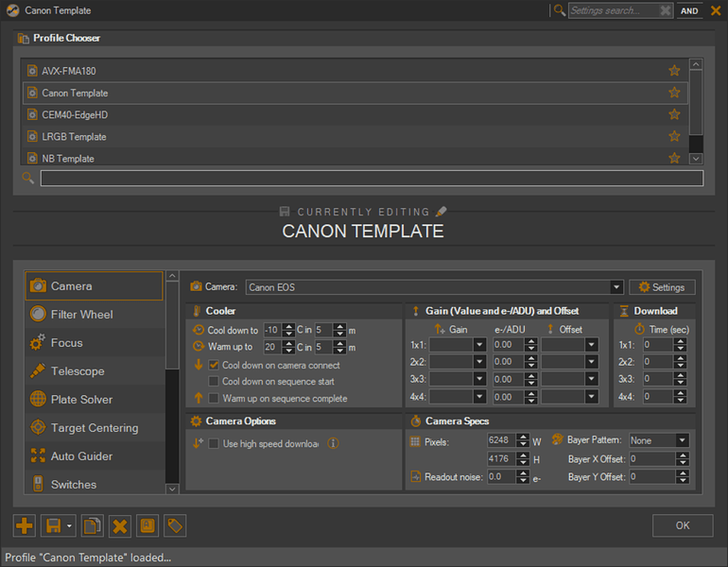
Task: Open the Plate Solver tab
Action: [95, 399]
